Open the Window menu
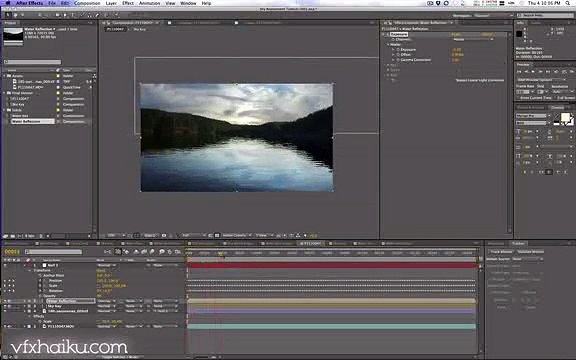Image resolution: width=576 pixels, height=360 pixels. [x=188, y=3]
